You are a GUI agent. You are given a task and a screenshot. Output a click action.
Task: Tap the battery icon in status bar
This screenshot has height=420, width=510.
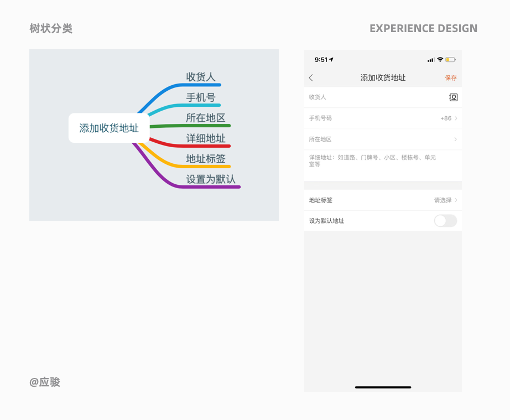click(x=450, y=60)
